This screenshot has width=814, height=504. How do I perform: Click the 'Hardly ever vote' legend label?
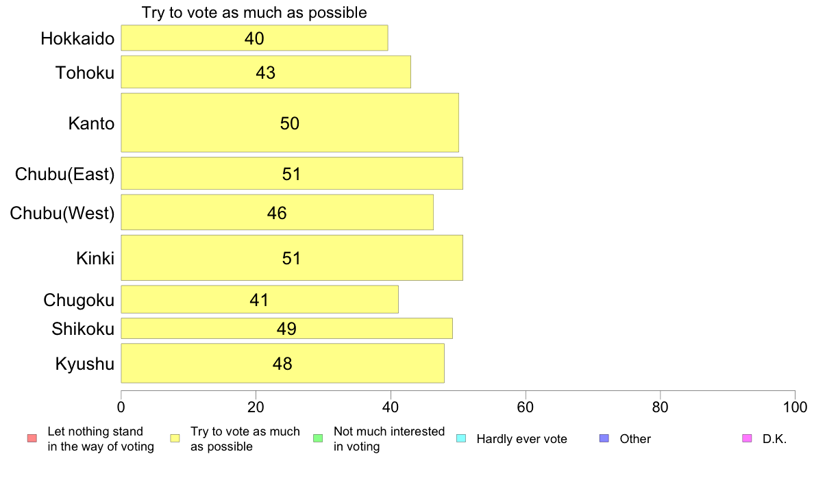pyautogui.click(x=521, y=439)
